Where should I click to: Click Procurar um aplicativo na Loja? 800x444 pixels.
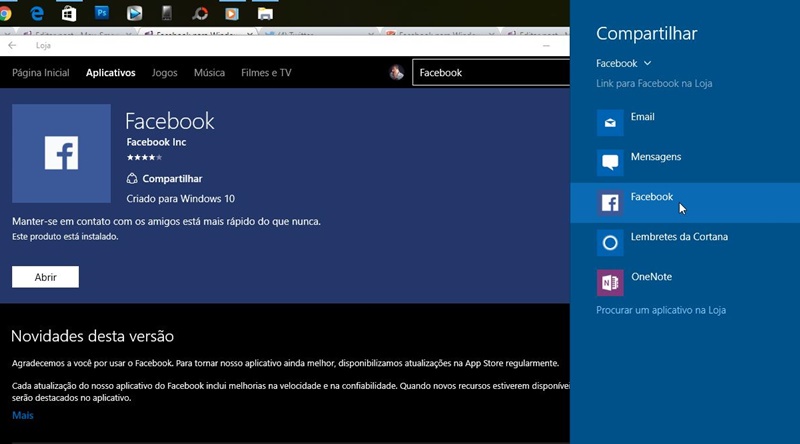pos(661,310)
